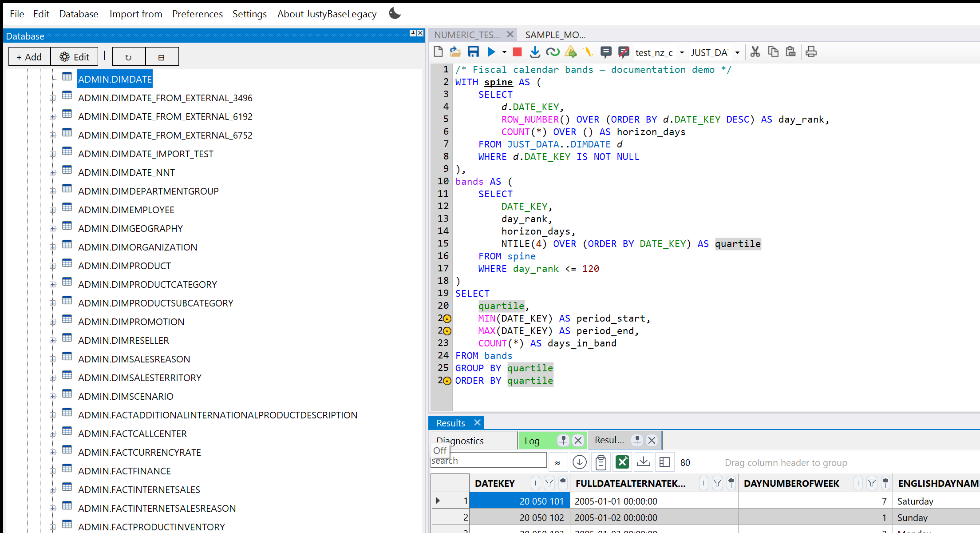Open the Preferences menu
This screenshot has width=980, height=533.
198,14
